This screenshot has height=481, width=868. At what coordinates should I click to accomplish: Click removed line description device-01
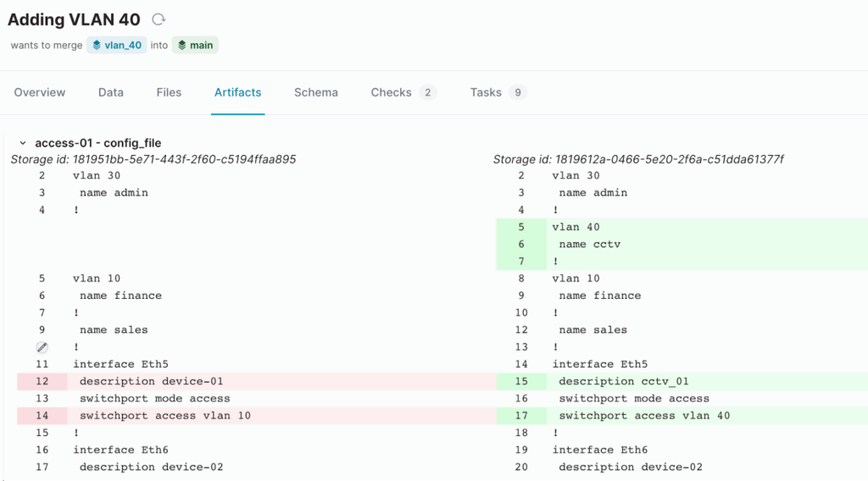tap(151, 381)
